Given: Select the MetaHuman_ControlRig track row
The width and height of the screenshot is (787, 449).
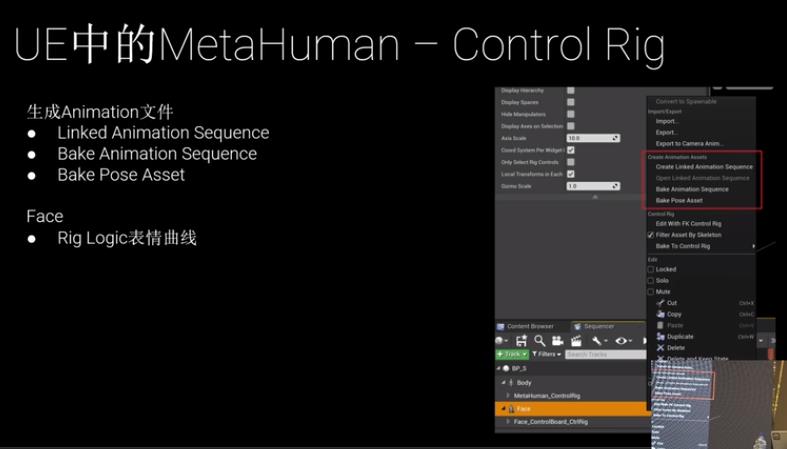Looking at the screenshot, I should pos(573,396).
